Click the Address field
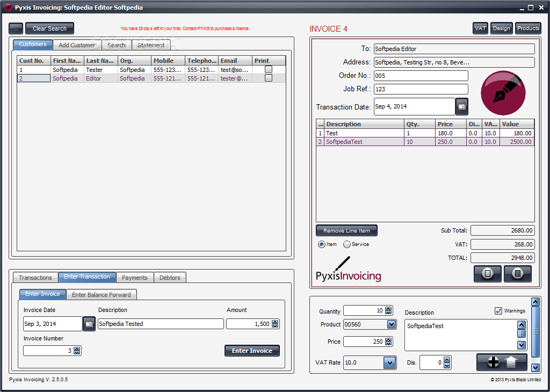550x392 pixels. click(x=454, y=62)
